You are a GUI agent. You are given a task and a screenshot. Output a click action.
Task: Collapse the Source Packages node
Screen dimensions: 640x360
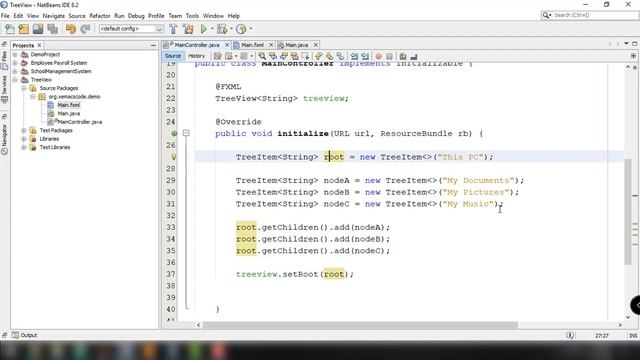click(x=24, y=88)
